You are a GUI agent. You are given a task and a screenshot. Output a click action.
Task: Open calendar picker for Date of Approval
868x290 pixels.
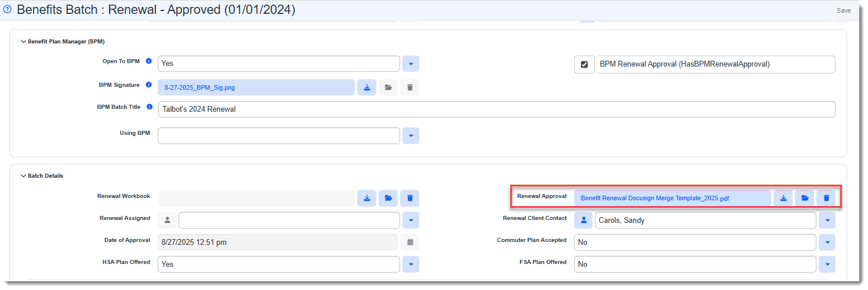(x=410, y=242)
